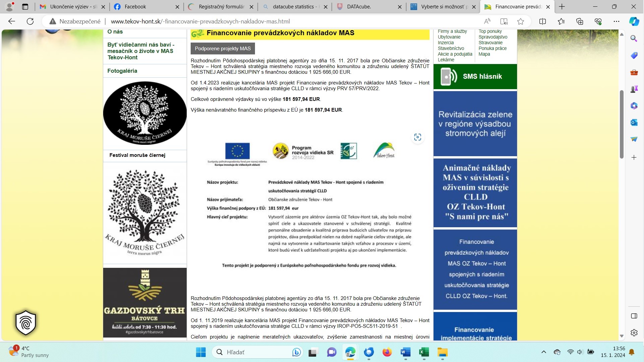This screenshot has width=644, height=362.
Task: Click the privacy fingerprint shield badge
Action: pos(26,322)
